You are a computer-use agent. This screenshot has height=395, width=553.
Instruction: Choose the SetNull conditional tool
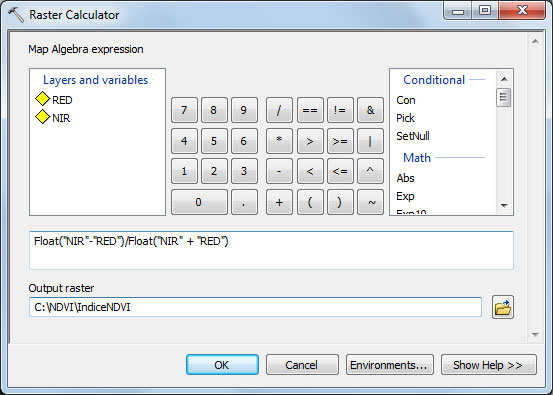pos(413,136)
